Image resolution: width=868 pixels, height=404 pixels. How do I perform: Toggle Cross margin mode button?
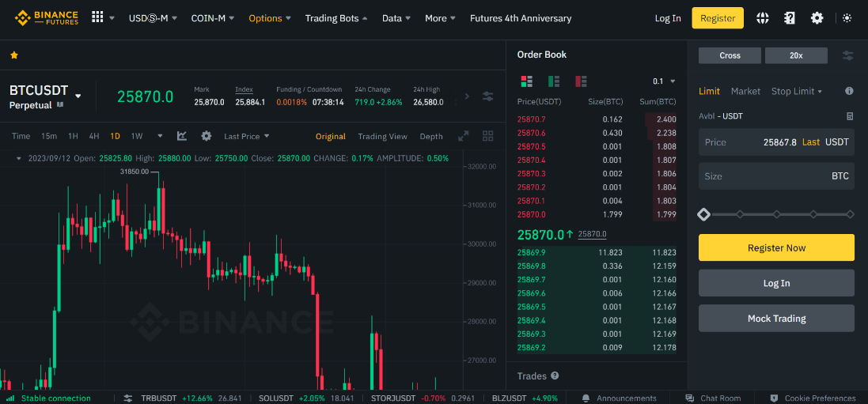click(x=730, y=55)
